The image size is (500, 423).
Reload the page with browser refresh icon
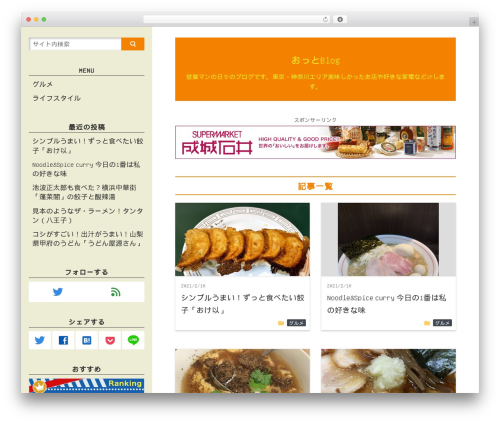click(325, 19)
